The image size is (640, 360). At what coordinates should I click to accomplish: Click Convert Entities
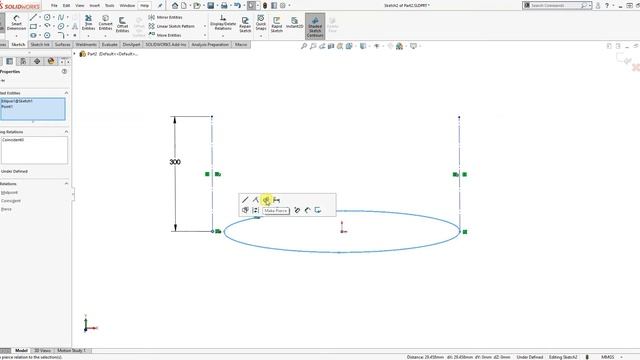click(105, 23)
